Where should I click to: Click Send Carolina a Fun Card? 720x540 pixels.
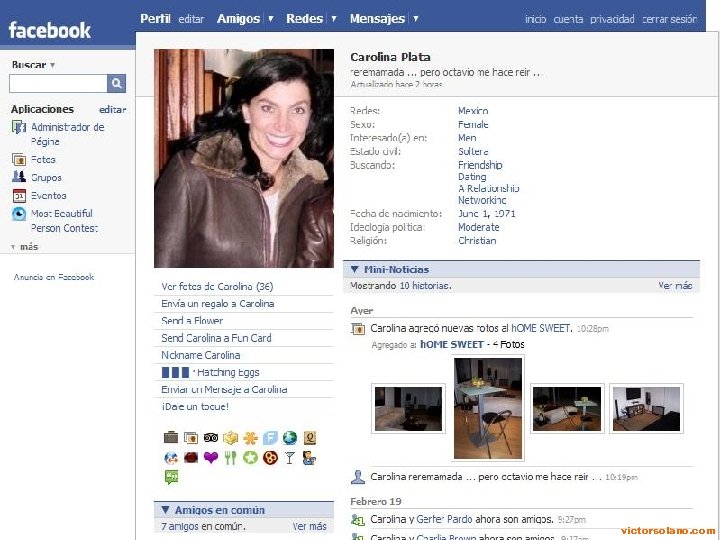pos(216,338)
